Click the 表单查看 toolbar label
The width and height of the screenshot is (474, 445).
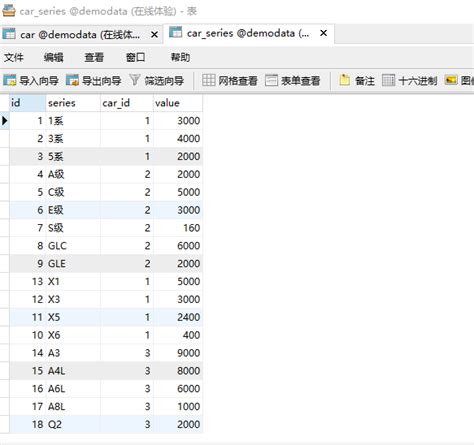(x=300, y=81)
